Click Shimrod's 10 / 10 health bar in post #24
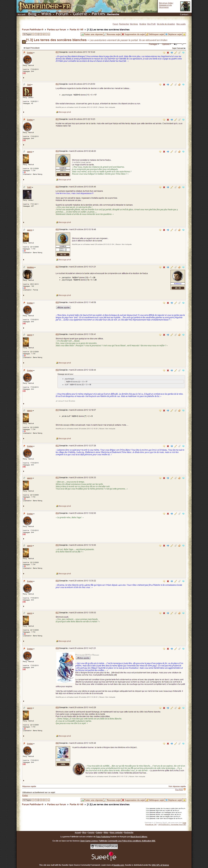This screenshot has height=868, width=208. tap(63, 175)
